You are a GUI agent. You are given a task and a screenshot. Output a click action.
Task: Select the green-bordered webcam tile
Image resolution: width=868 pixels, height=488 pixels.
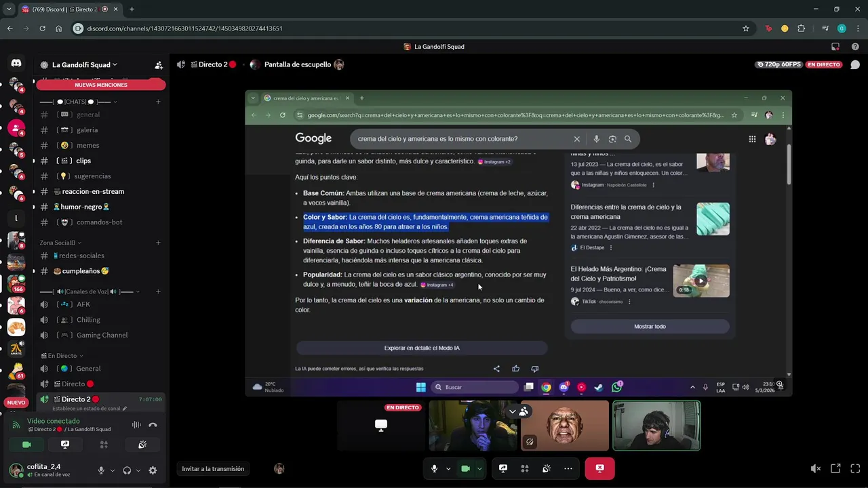656,426
